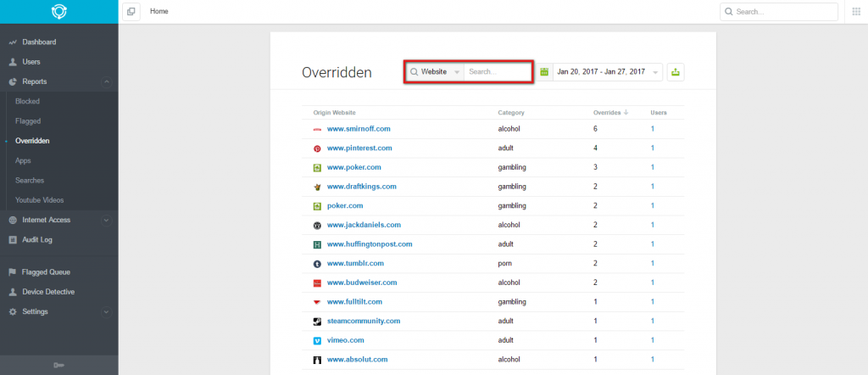Open the apps grid icon
The width and height of the screenshot is (868, 375).
coord(856,12)
